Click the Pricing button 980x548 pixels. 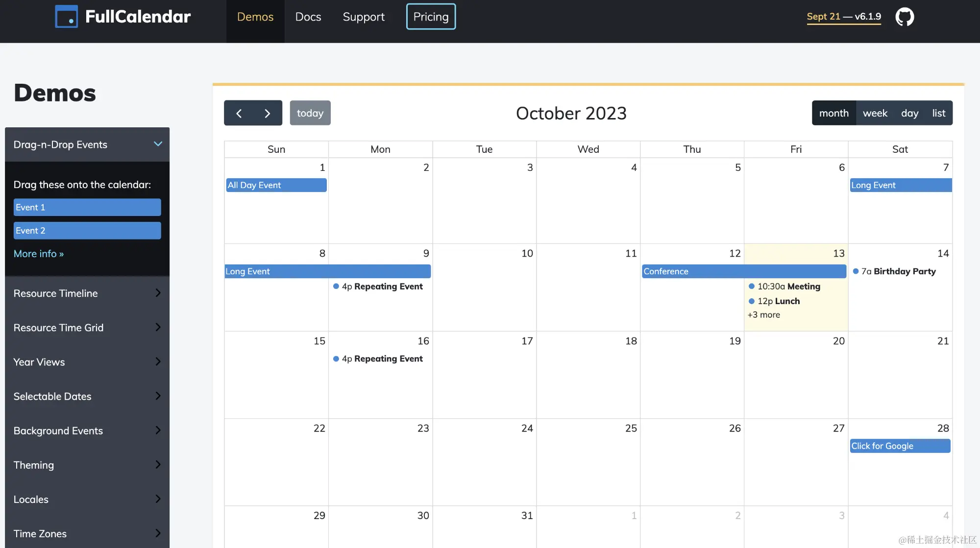[x=431, y=17]
